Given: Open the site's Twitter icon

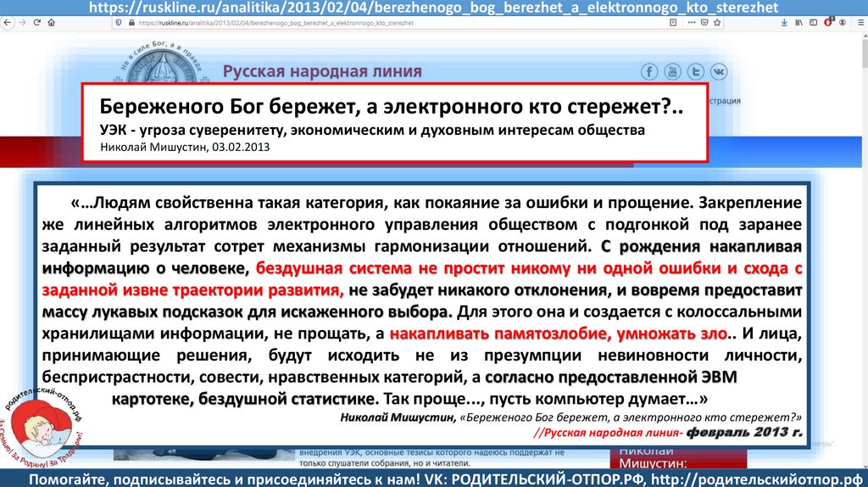Looking at the screenshot, I should point(696,71).
